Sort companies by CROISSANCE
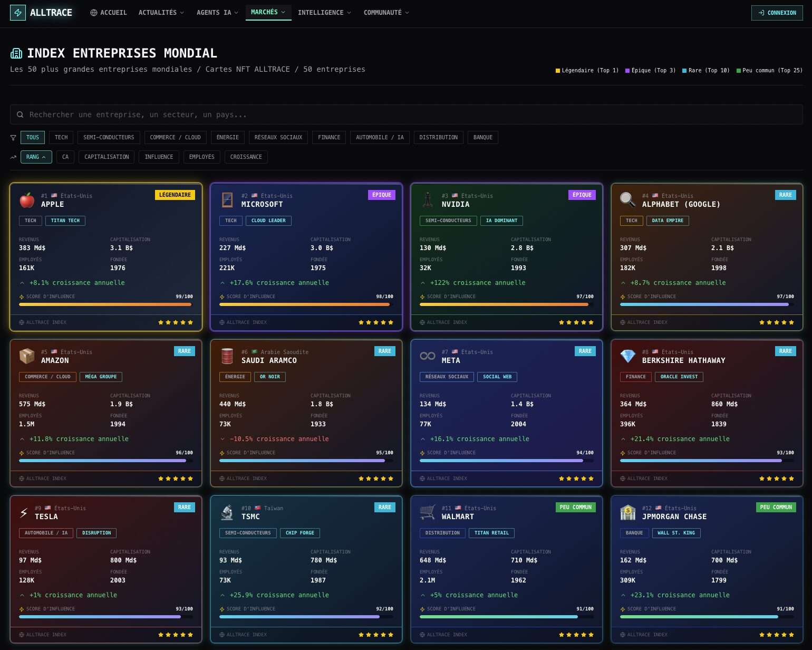The image size is (812, 650). pos(246,157)
